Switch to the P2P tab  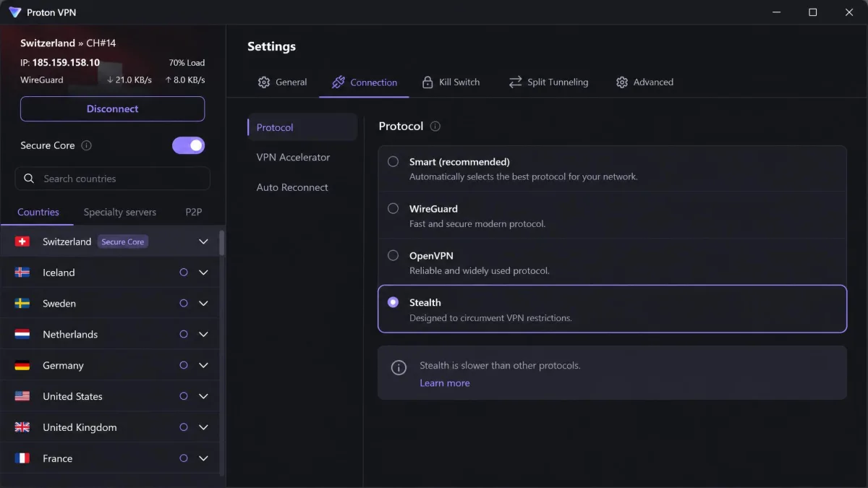193,212
